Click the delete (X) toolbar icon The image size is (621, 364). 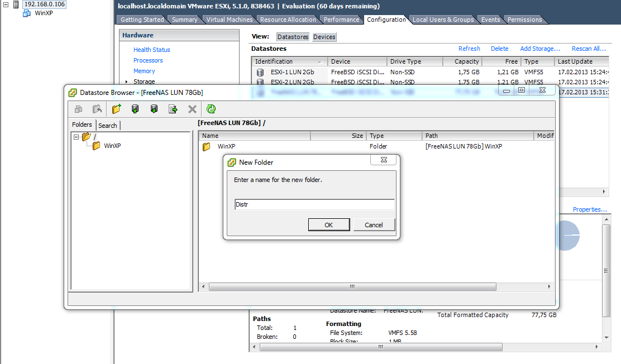tap(192, 109)
